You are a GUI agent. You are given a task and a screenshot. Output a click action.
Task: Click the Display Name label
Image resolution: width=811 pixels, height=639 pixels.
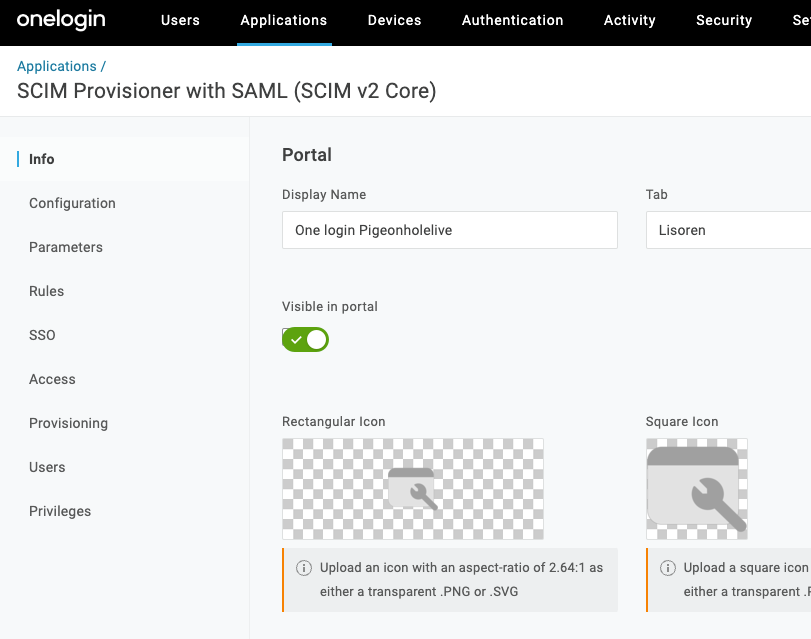point(324,195)
